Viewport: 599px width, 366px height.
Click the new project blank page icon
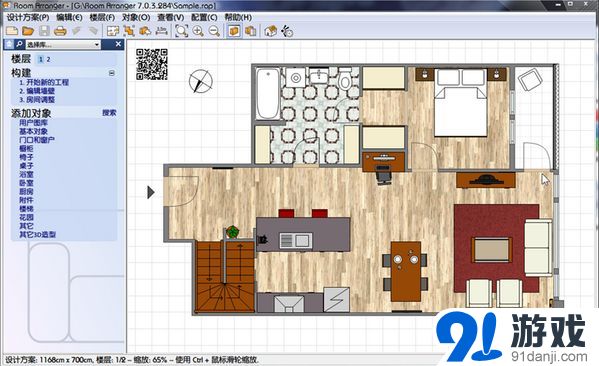pyautogui.click(x=12, y=31)
